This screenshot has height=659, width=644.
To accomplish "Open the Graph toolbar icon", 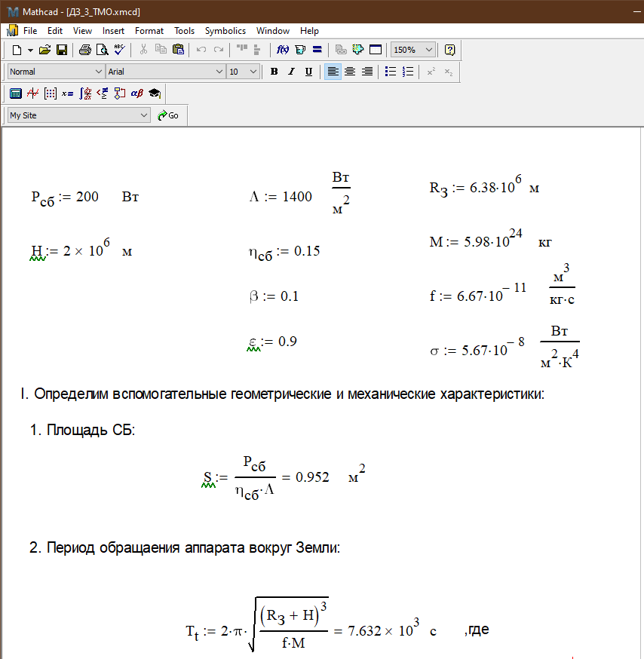I will pos(32,93).
